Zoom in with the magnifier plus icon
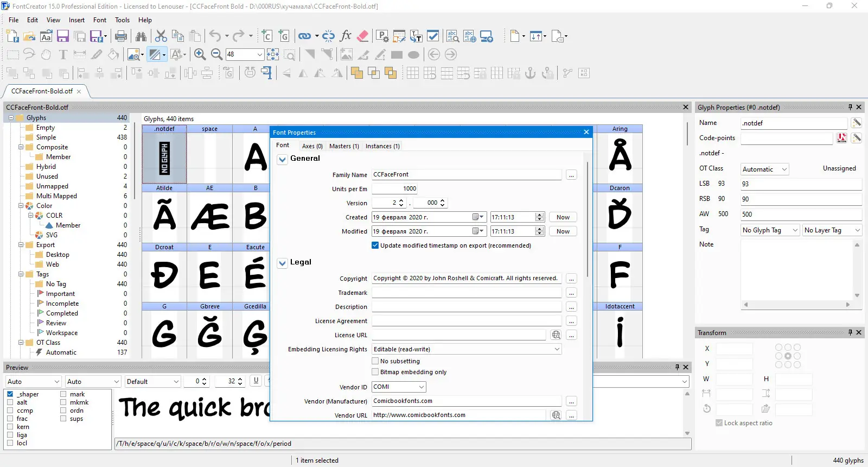The width and height of the screenshot is (868, 467). [x=200, y=54]
